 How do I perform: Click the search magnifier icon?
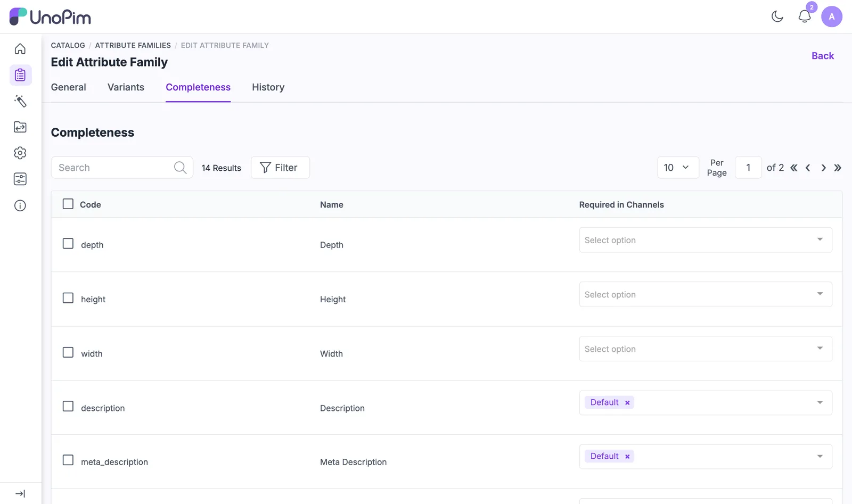point(181,168)
